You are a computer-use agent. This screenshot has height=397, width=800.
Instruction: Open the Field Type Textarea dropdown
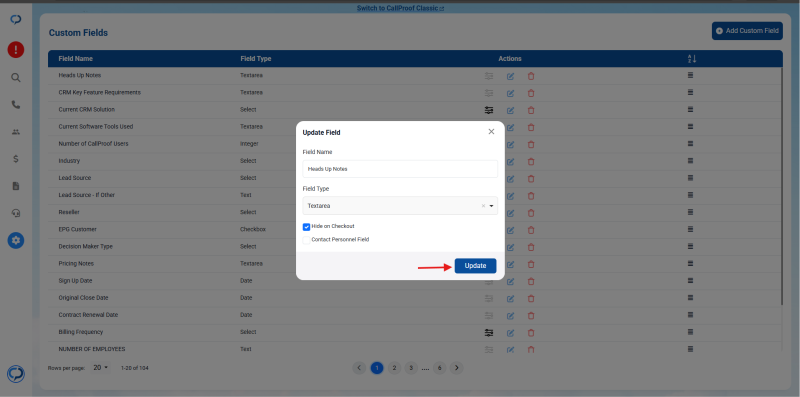(400, 206)
